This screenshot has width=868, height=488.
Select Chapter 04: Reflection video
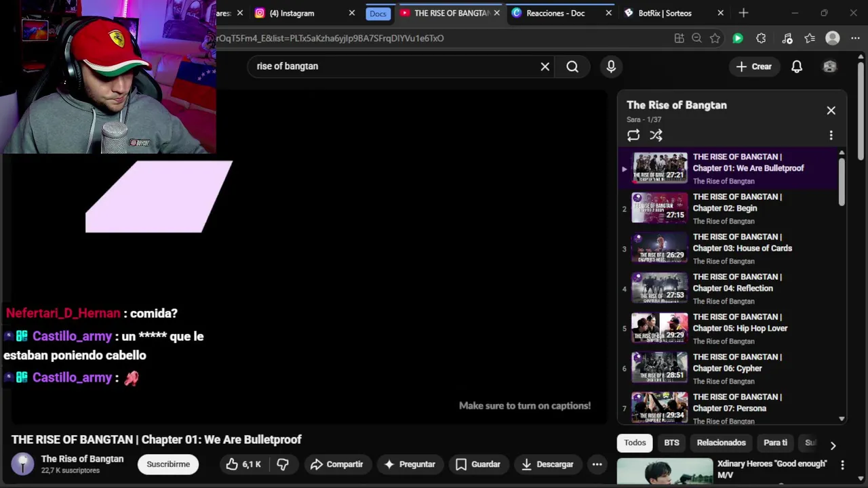pyautogui.click(x=728, y=288)
